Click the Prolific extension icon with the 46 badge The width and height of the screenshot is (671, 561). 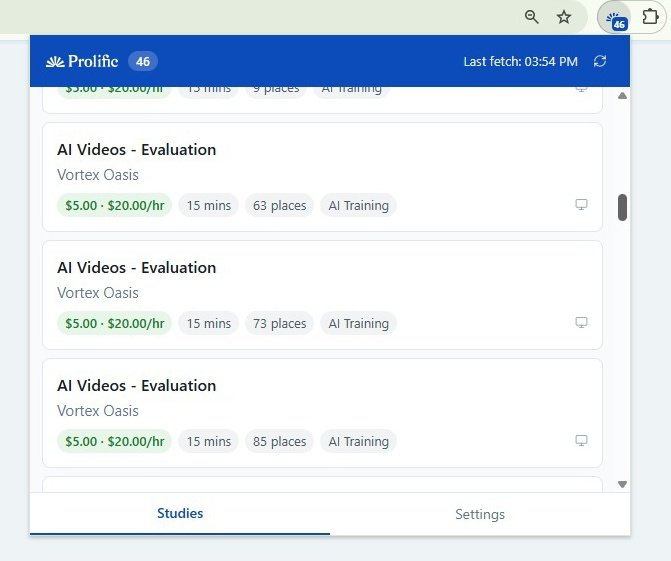616,19
